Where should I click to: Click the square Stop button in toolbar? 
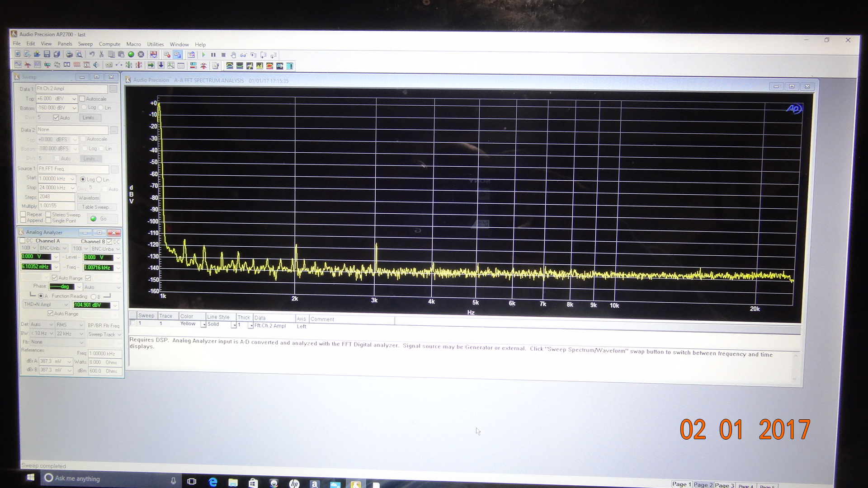tap(223, 55)
